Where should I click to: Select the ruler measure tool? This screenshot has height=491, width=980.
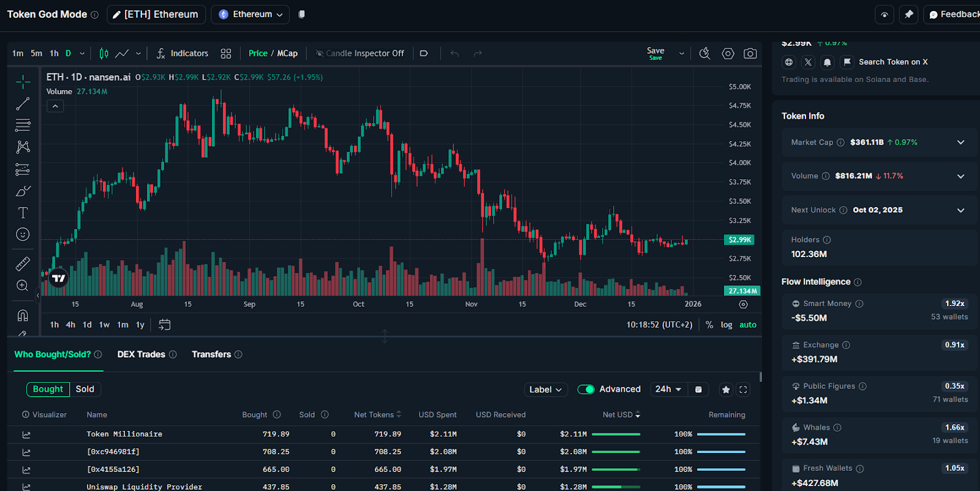tap(23, 264)
